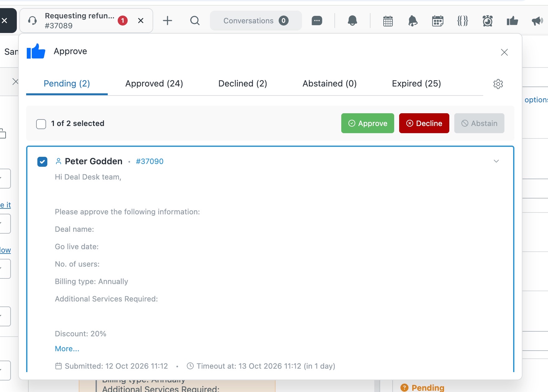Click the chat bubble messages icon
548x392 pixels.
[x=317, y=21]
